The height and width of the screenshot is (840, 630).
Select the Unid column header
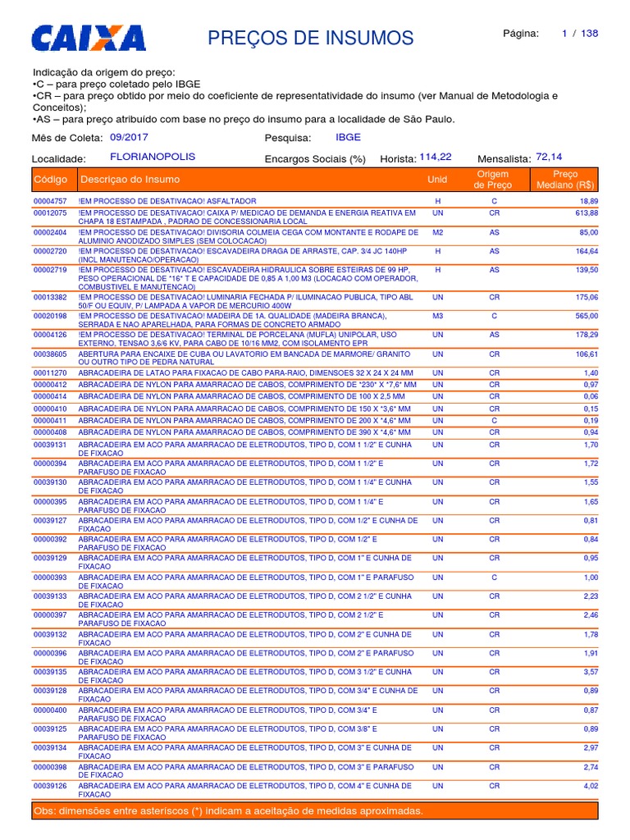click(x=437, y=180)
